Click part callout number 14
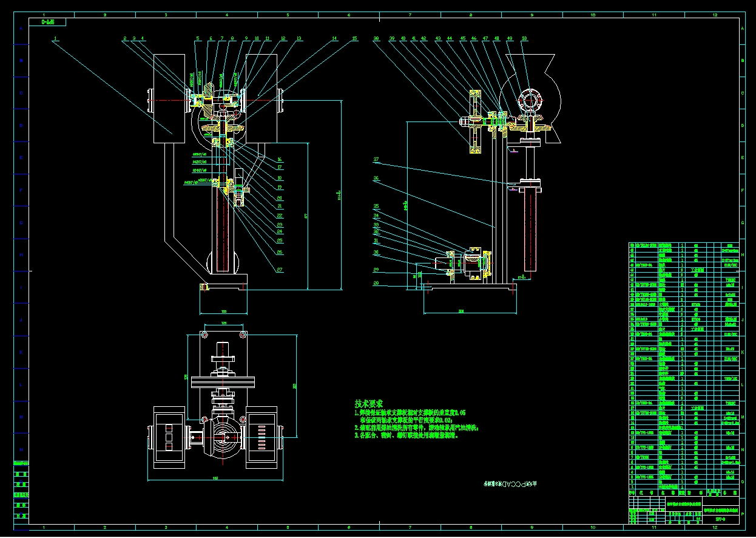 (x=334, y=39)
